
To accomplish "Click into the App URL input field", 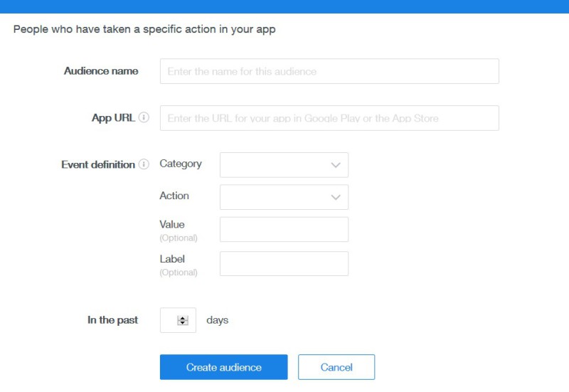I will (x=329, y=118).
